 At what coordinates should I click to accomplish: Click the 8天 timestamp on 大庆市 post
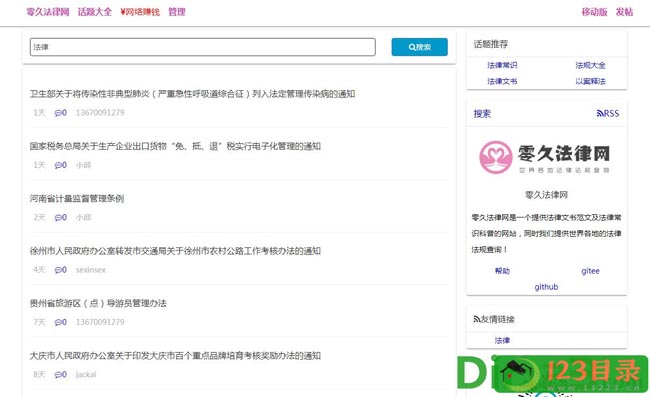pos(39,374)
